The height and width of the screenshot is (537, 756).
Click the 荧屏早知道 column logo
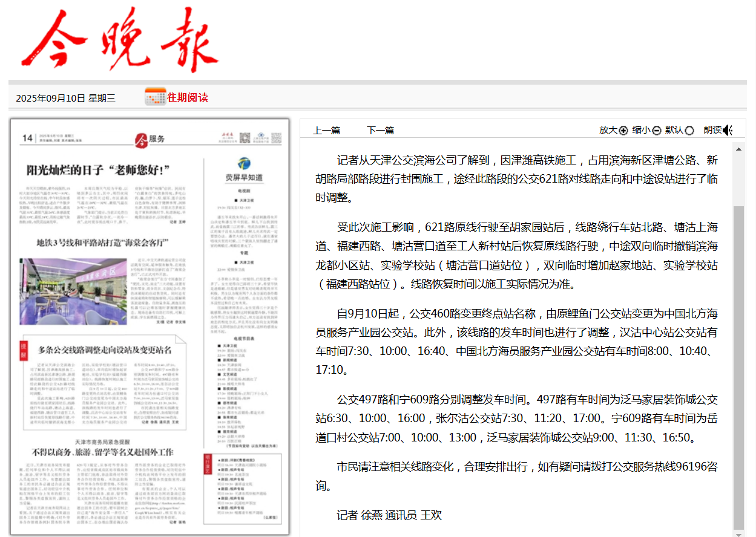[244, 164]
